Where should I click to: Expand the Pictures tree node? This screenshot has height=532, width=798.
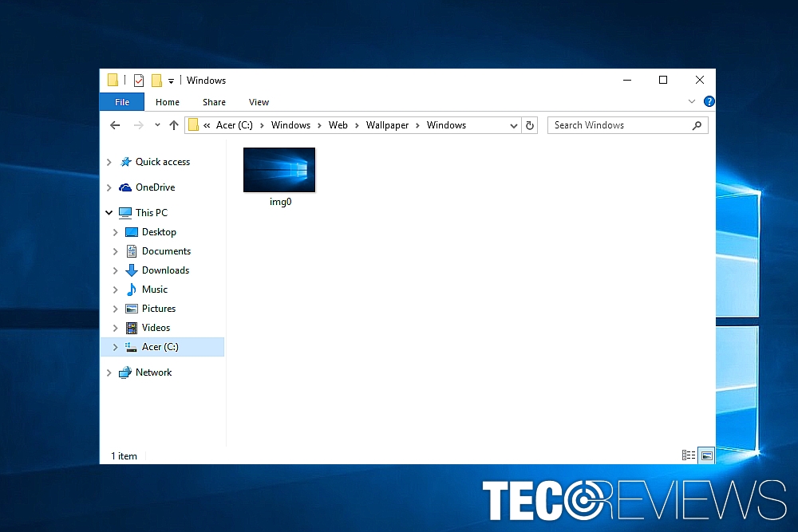tap(115, 309)
